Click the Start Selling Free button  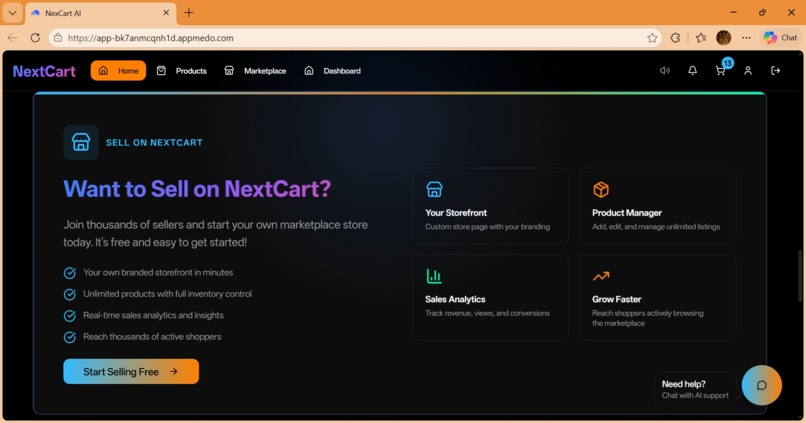[131, 372]
